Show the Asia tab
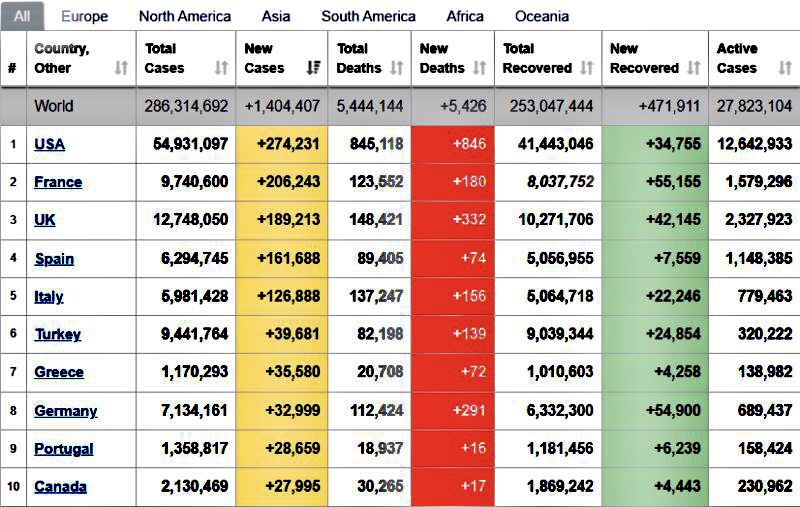 pos(276,16)
